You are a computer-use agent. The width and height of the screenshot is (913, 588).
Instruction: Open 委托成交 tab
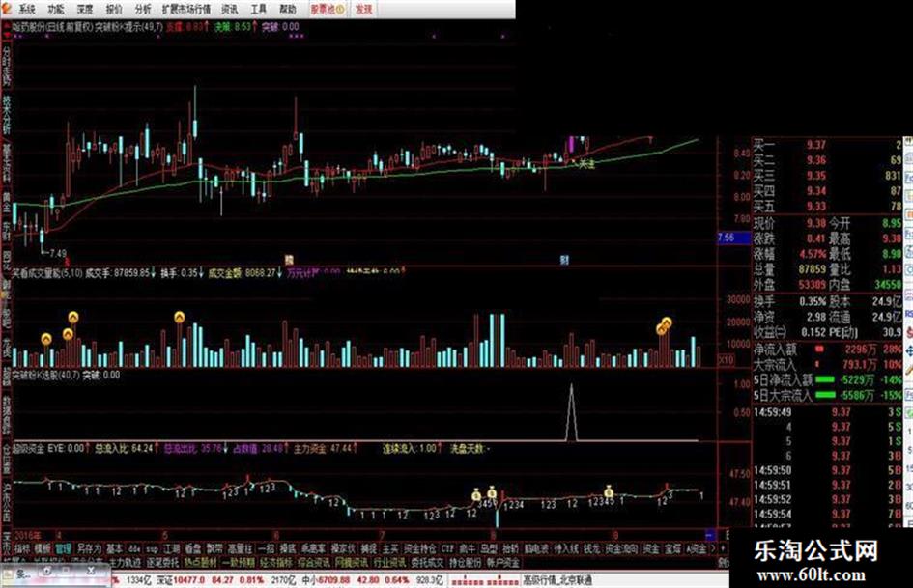(427, 563)
